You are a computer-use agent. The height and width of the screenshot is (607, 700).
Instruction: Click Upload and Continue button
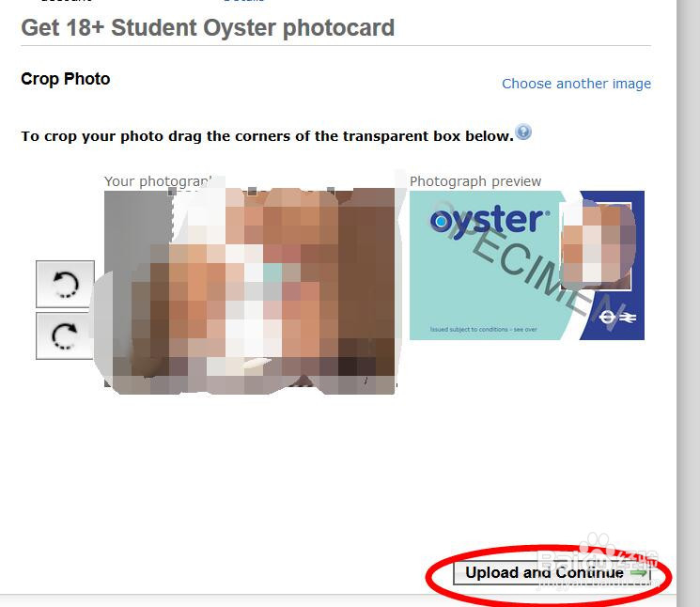pos(552,572)
